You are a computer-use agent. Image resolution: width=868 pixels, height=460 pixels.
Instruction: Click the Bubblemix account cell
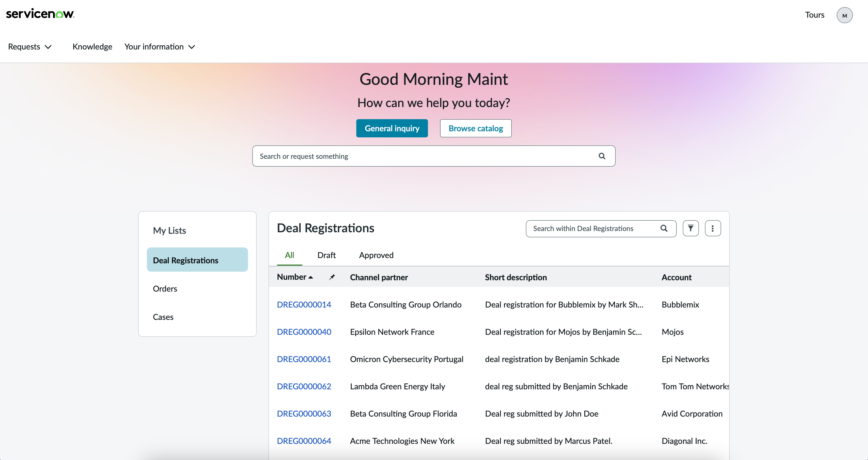click(x=680, y=304)
